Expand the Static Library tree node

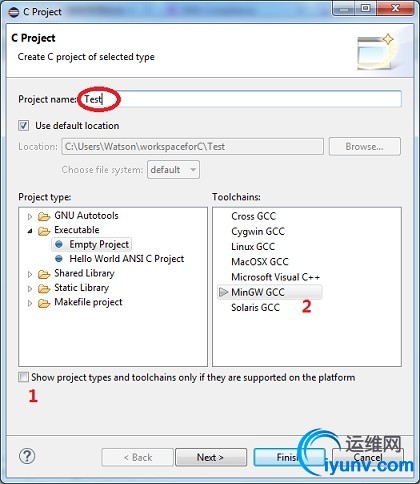(x=30, y=289)
